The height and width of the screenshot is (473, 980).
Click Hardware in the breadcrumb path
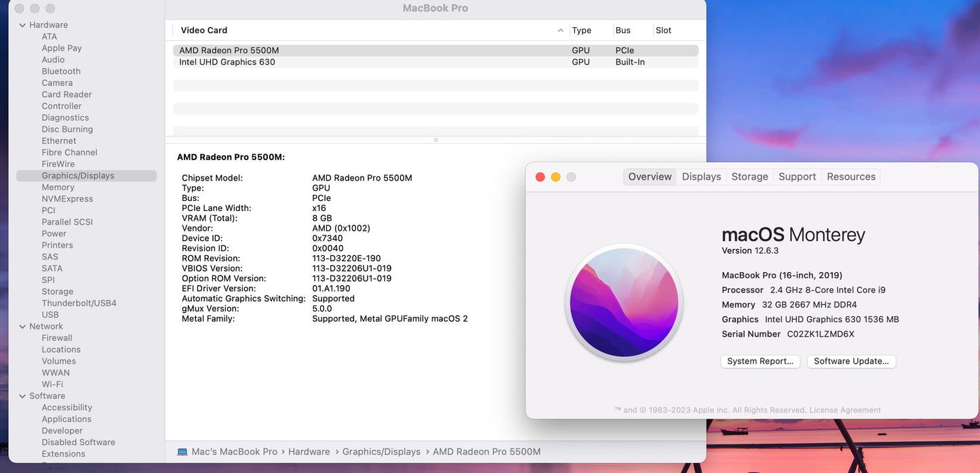309,451
